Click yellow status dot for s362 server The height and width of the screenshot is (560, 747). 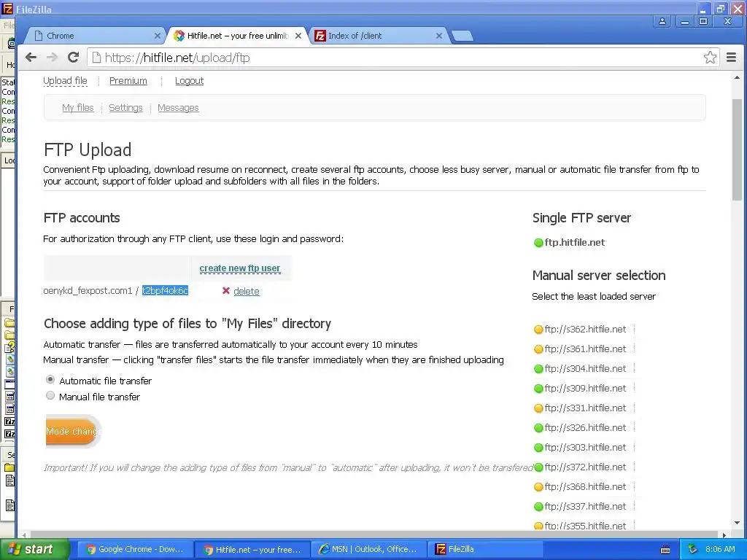point(538,330)
